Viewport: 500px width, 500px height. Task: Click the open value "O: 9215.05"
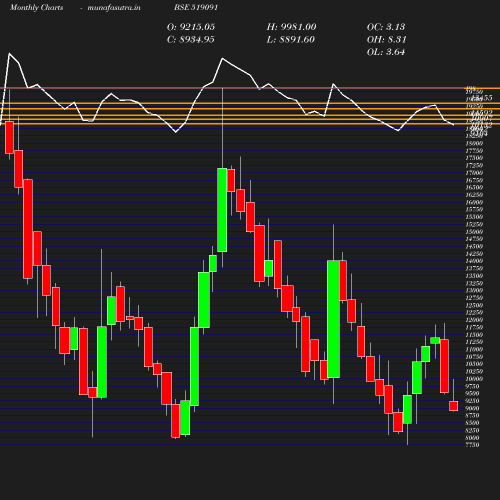pyautogui.click(x=191, y=27)
